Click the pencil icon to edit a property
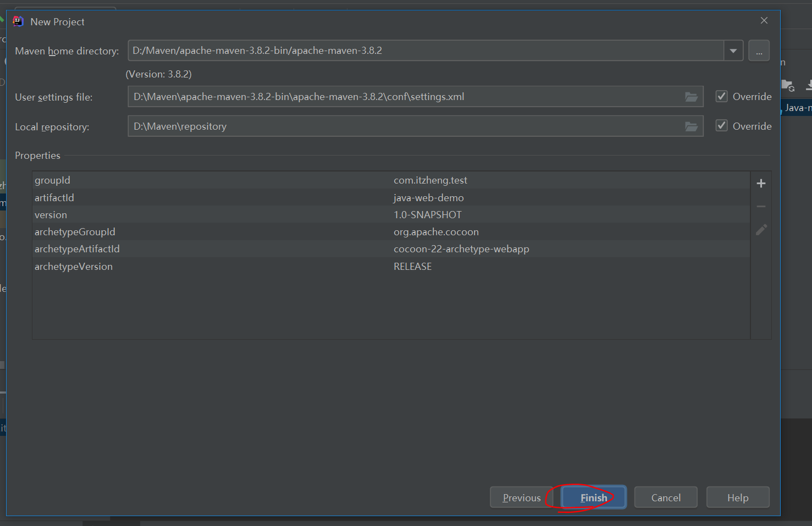 [x=761, y=230]
